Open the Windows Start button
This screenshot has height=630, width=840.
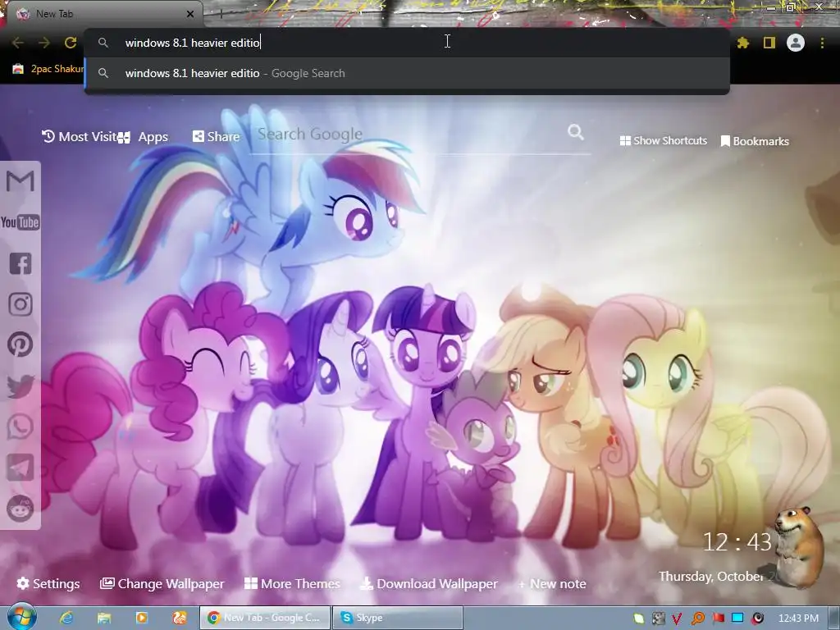(x=22, y=617)
